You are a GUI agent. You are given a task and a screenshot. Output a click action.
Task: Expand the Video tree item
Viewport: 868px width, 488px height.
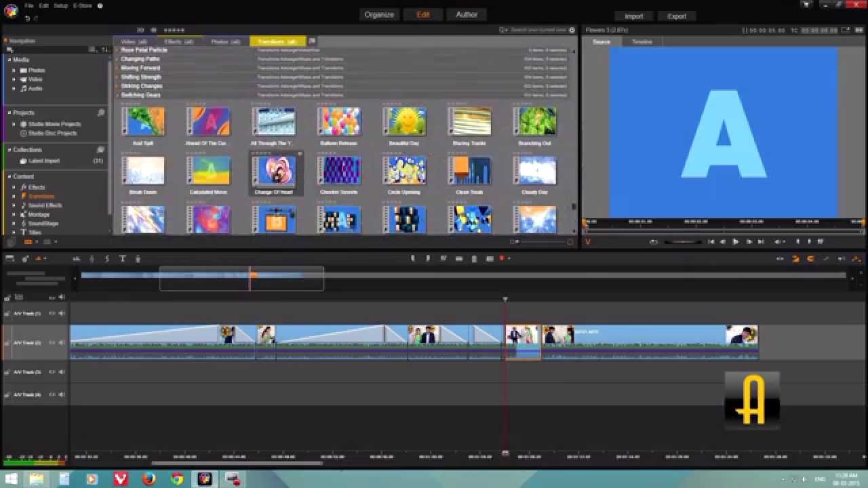coord(14,79)
